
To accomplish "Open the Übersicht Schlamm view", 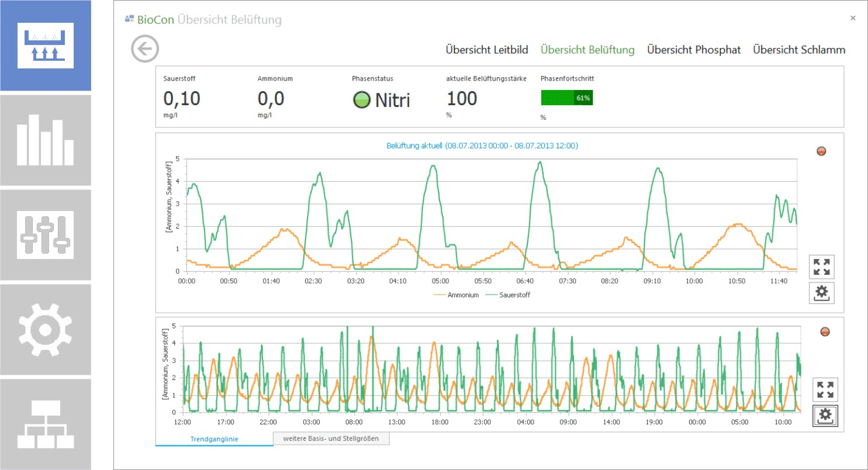I will [799, 50].
